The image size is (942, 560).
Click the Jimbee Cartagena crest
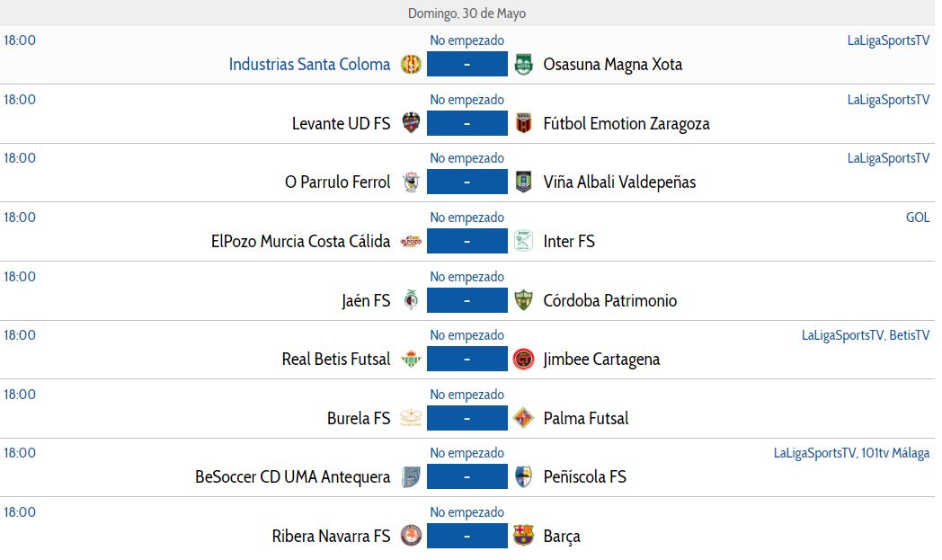pyautogui.click(x=523, y=360)
